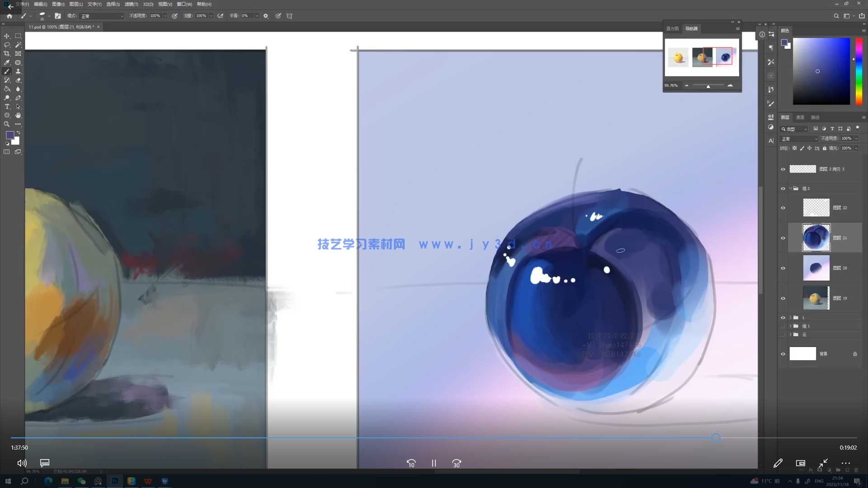Toggle visibility of 图层 20
Image resolution: width=868 pixels, height=488 pixels.
[x=783, y=267]
